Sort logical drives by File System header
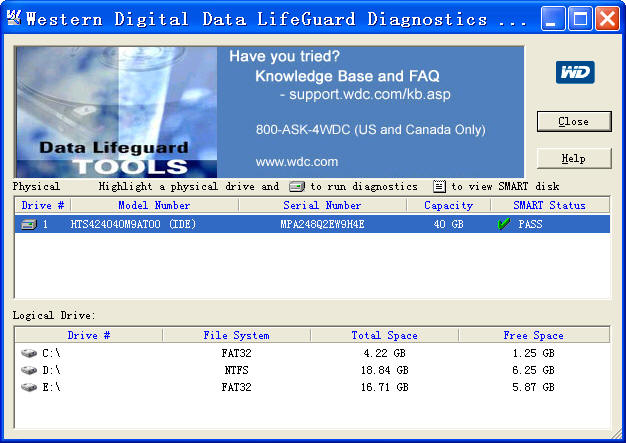 point(236,335)
